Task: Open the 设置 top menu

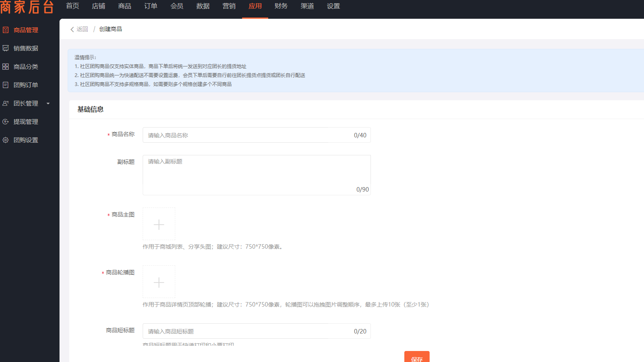Action: tap(333, 6)
